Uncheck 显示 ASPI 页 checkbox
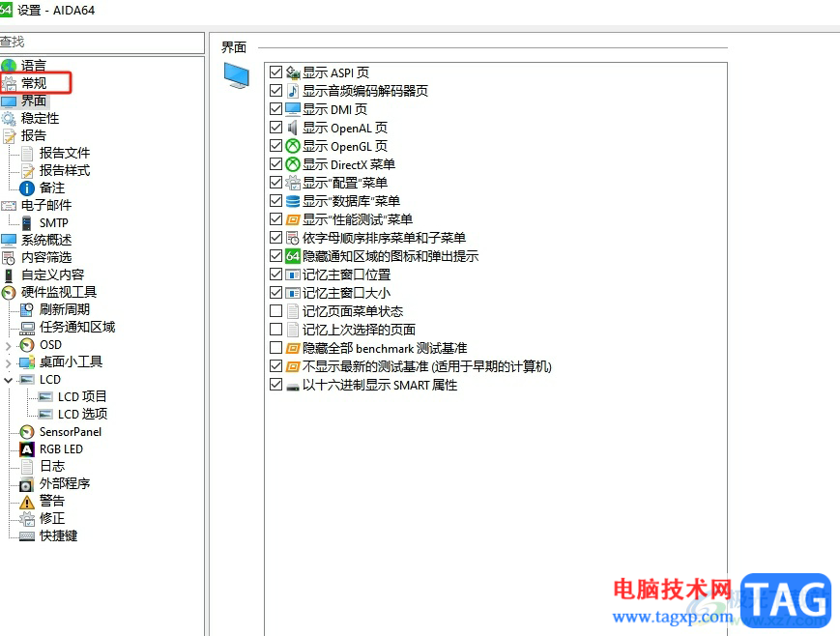This screenshot has width=840, height=636. tap(275, 72)
